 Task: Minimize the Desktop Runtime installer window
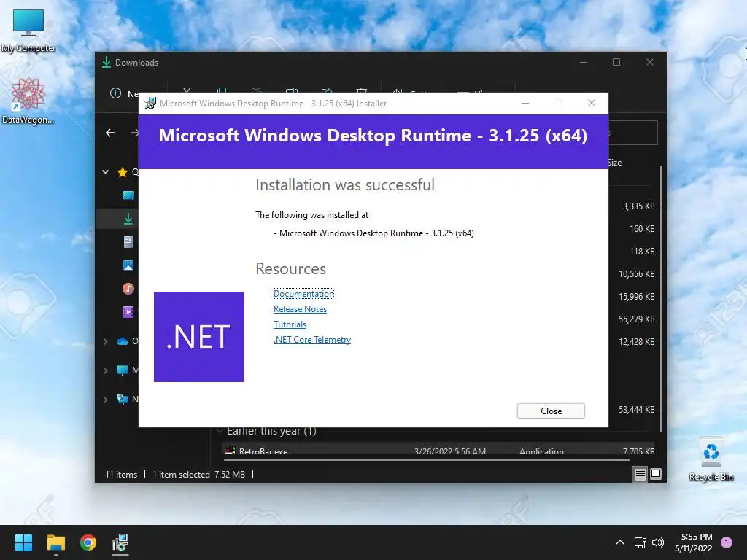[525, 103]
